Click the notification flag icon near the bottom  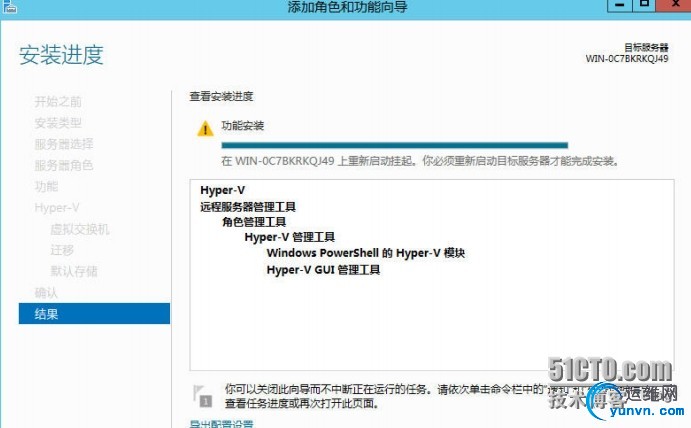point(203,396)
